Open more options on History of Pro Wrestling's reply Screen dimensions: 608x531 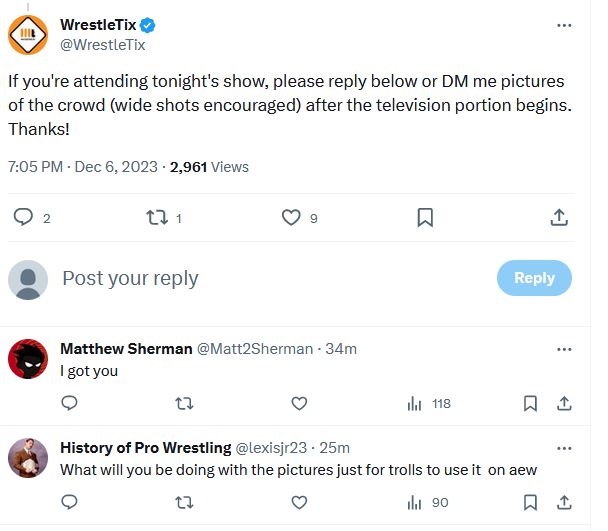[564, 447]
